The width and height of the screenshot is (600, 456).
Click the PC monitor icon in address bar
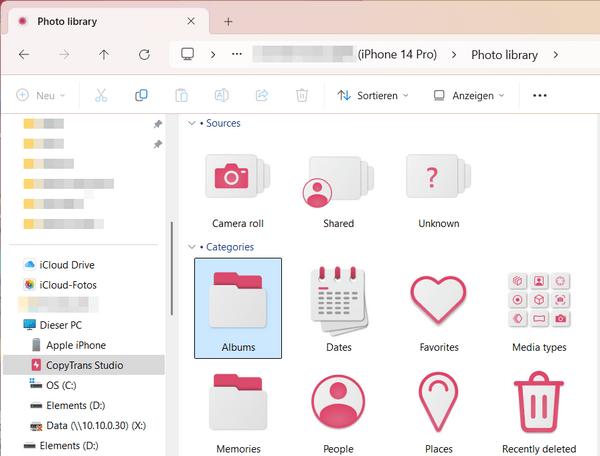(x=188, y=54)
